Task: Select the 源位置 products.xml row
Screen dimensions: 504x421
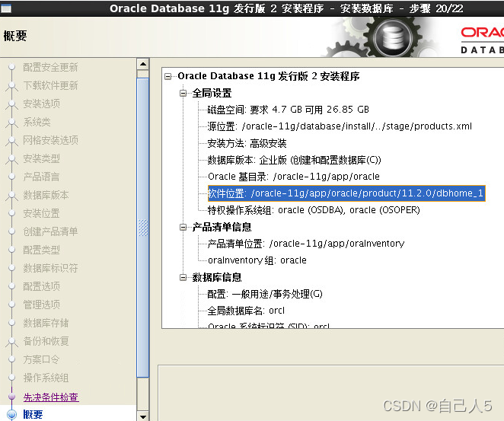Action: 340,126
